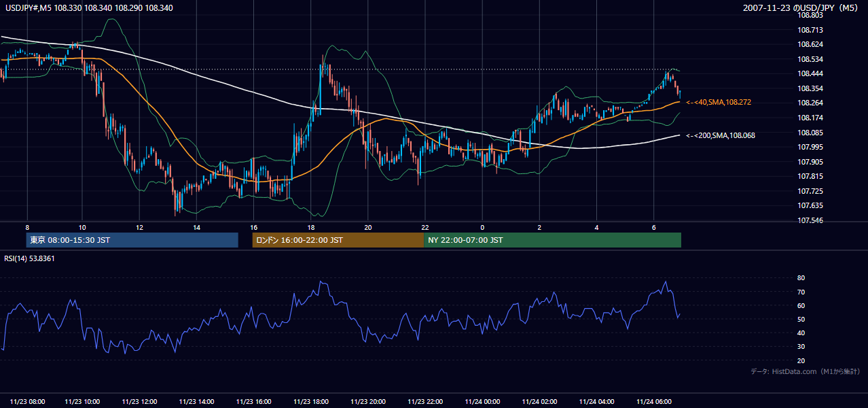
Task: Select the ロンドン 16:00-22:00 JST session bar
Action: [338, 240]
